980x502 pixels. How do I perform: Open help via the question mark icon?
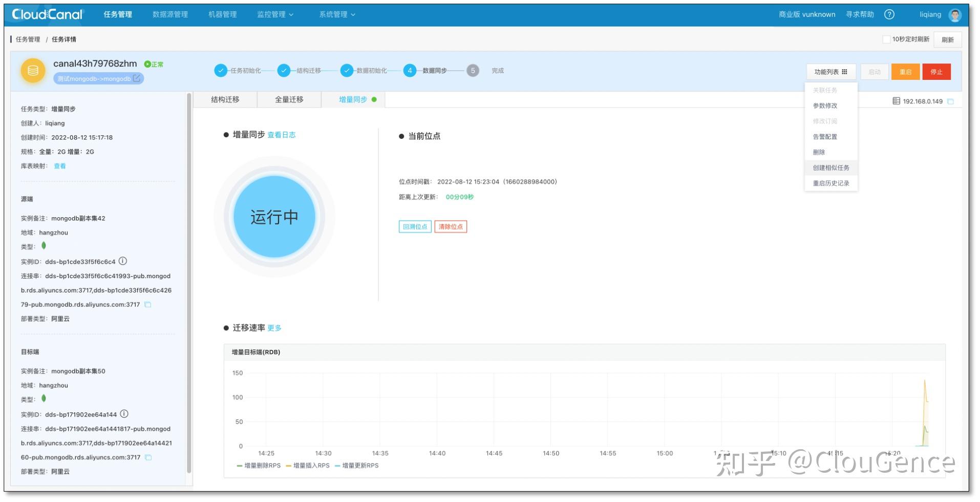click(889, 14)
